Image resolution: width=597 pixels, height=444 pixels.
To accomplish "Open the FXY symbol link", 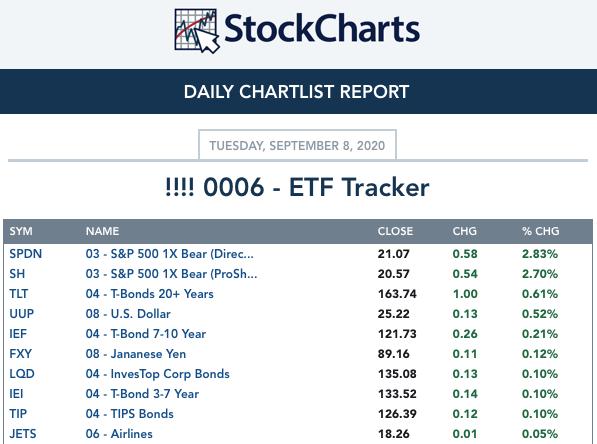I will 21,354.
